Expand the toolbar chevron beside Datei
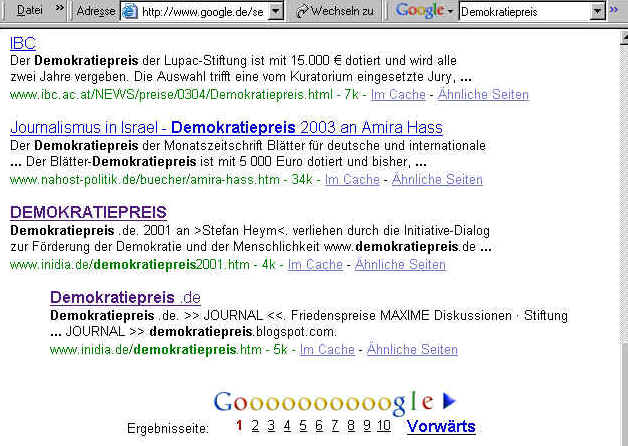 point(60,8)
